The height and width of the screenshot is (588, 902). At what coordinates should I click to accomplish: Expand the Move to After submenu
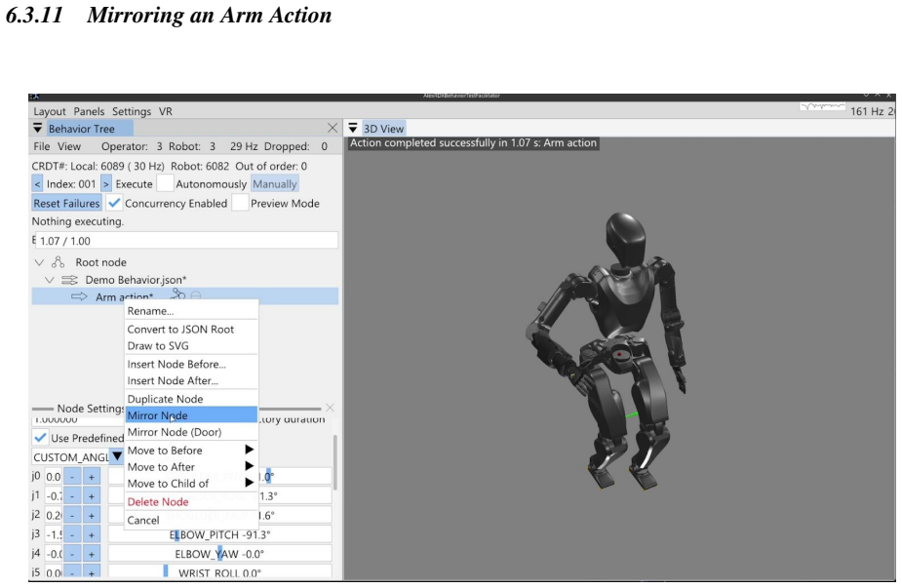click(x=191, y=467)
